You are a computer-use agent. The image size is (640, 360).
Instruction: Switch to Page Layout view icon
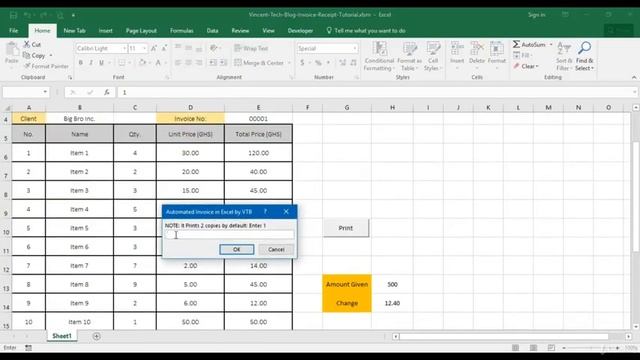(533, 348)
